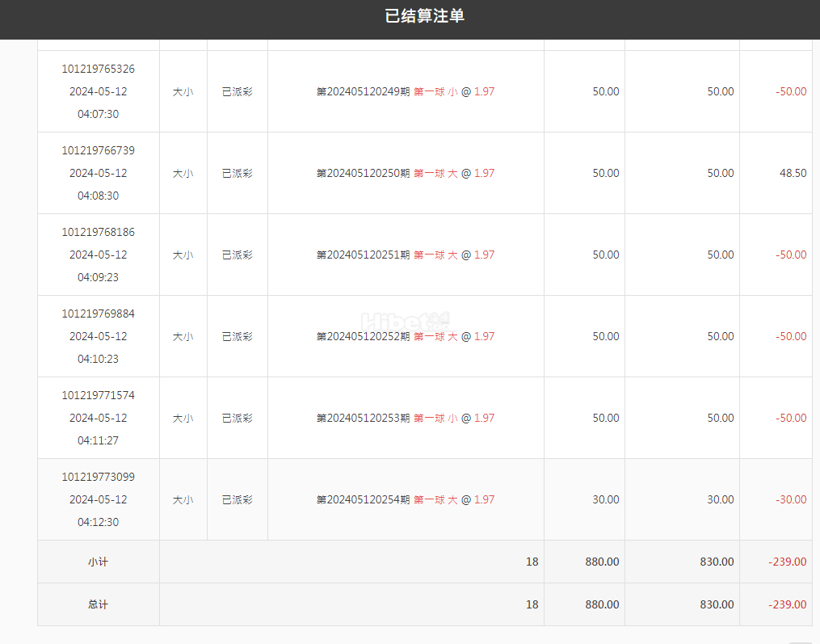820x644 pixels.
Task: Click the bet time 04:09:23
Action: coord(99,277)
